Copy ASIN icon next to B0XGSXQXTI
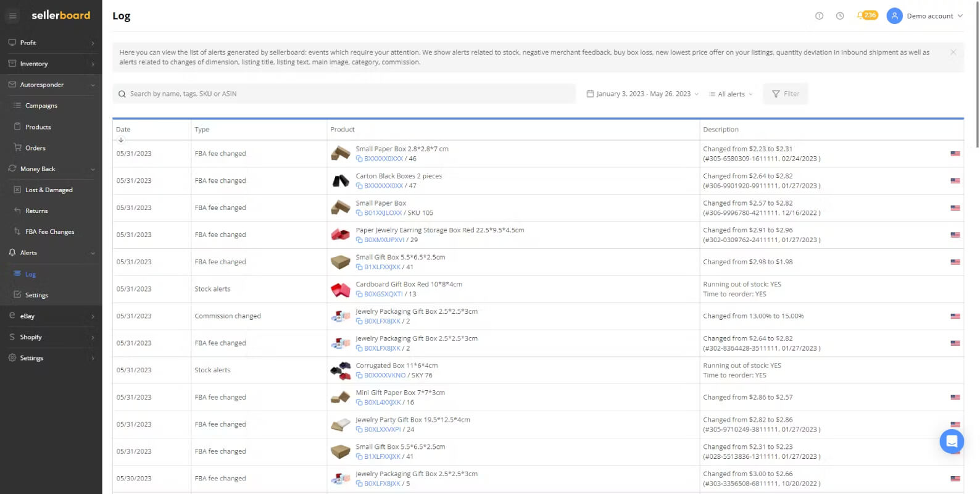The image size is (980, 494). coord(359,295)
